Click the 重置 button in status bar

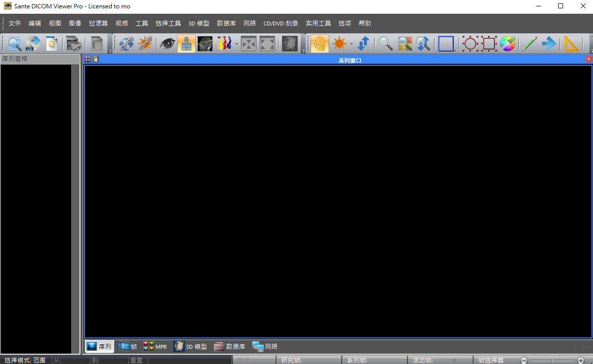point(136,360)
